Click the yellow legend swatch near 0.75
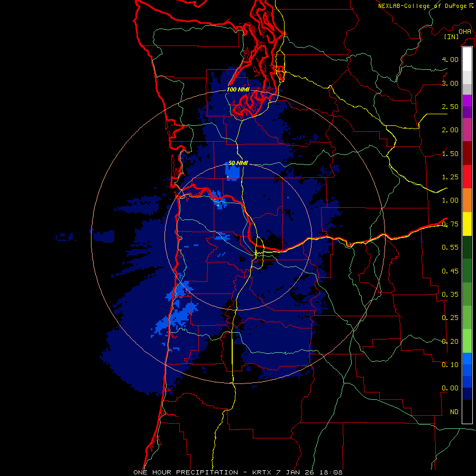Screen dimensions: 476x476 (467, 224)
